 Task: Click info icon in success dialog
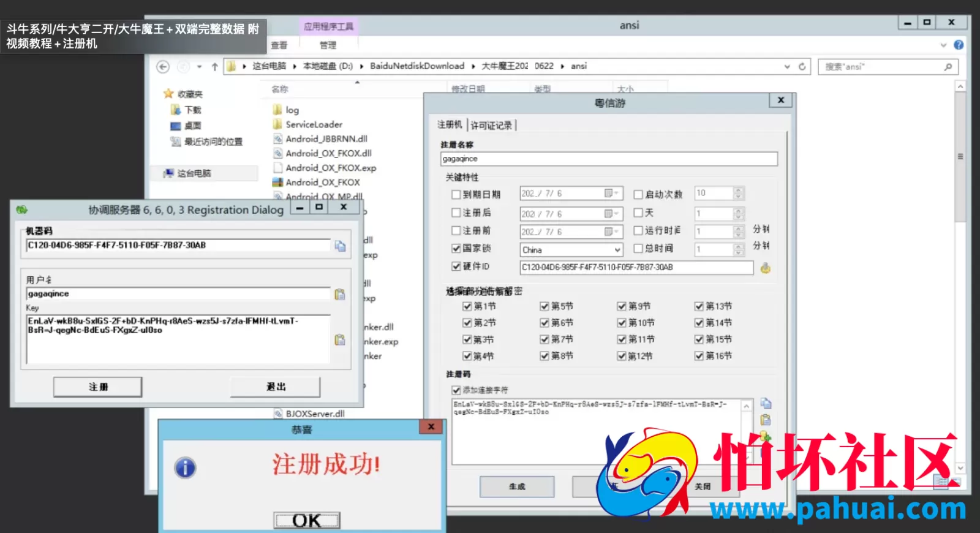185,468
